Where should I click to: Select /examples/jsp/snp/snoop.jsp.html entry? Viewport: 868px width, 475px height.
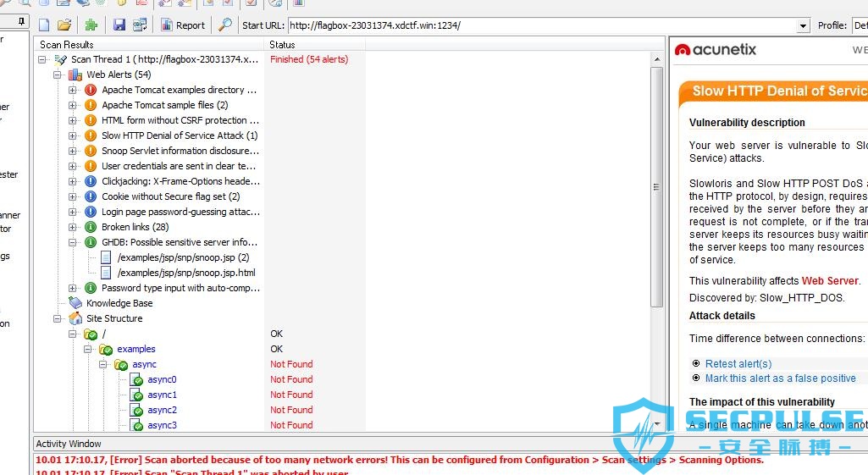(x=186, y=273)
